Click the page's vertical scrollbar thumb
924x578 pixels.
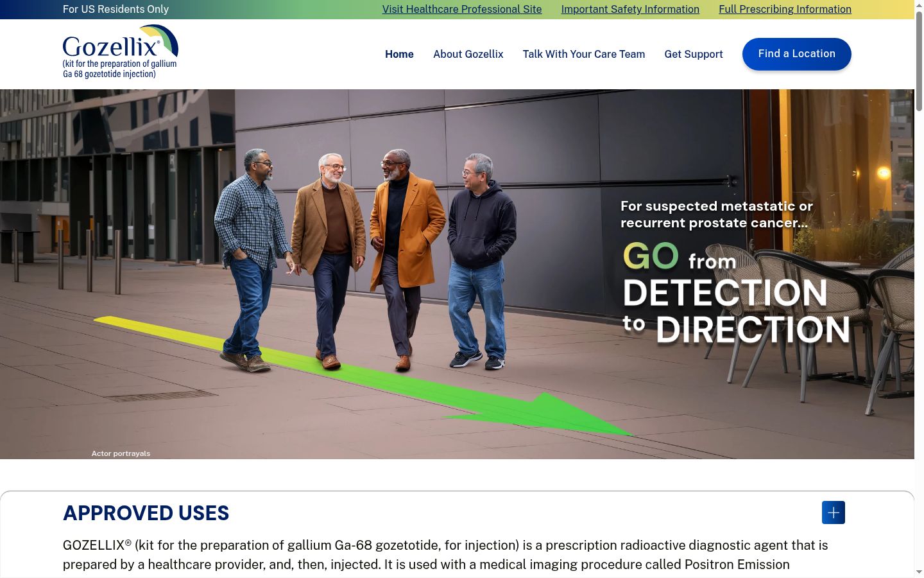coord(919,61)
